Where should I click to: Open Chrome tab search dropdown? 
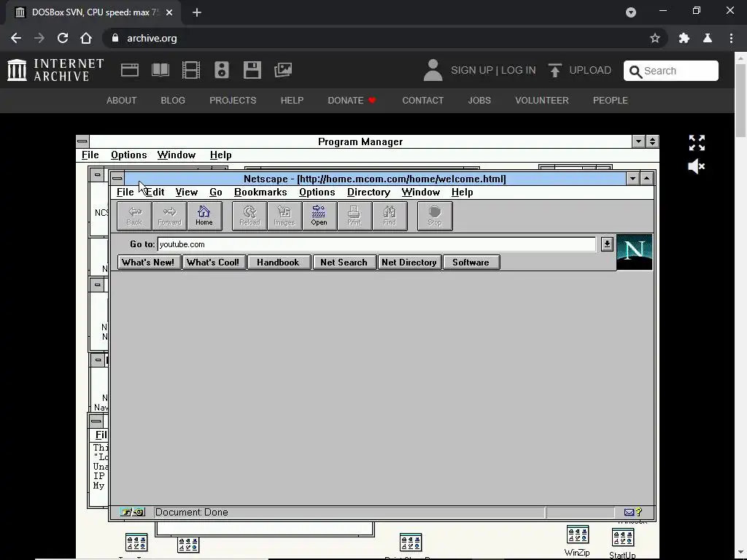tap(631, 12)
